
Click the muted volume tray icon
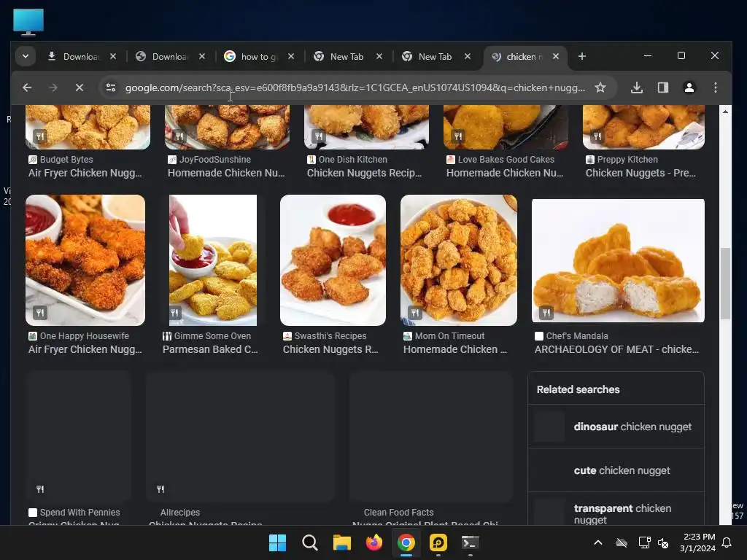coord(662,542)
